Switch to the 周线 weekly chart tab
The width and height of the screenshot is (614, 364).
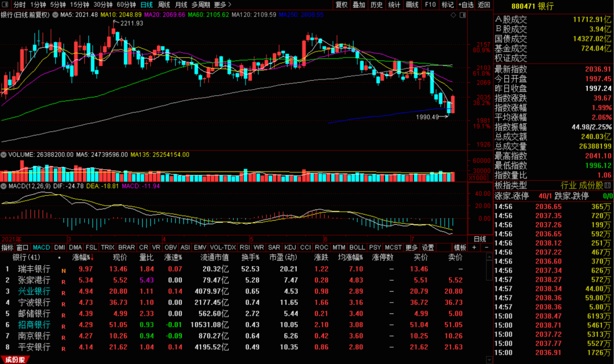click(x=164, y=5)
